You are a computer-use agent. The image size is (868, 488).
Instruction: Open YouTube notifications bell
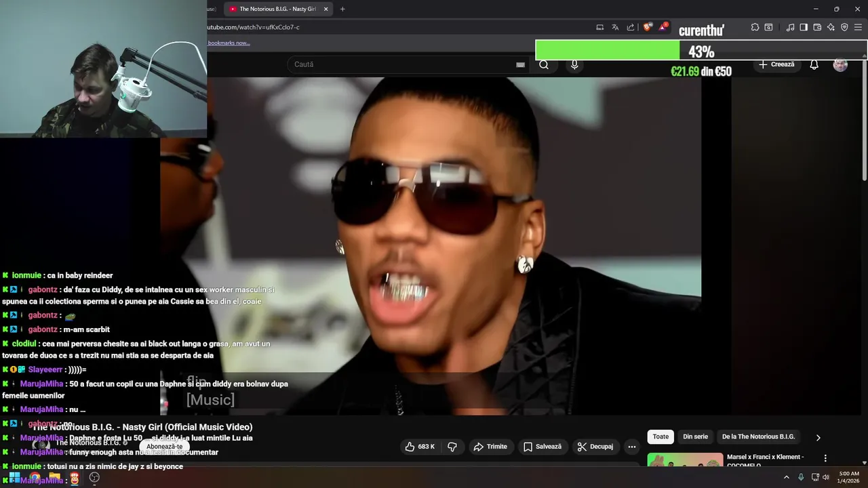pyautogui.click(x=814, y=64)
